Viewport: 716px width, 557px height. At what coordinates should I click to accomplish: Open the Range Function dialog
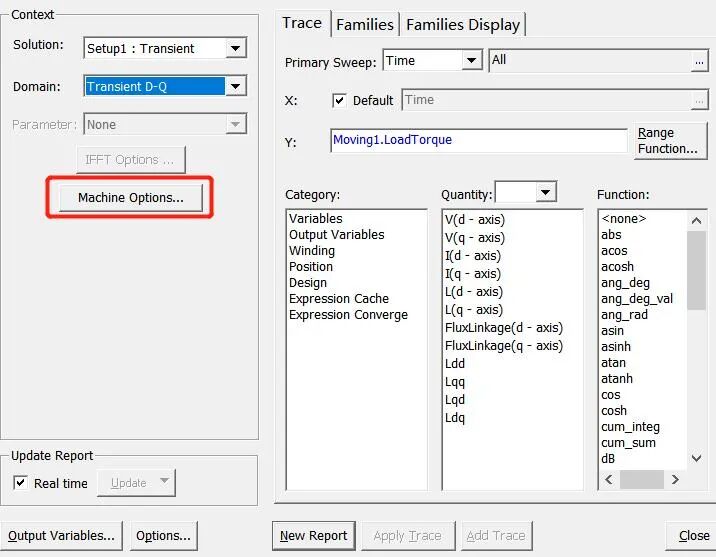(670, 141)
